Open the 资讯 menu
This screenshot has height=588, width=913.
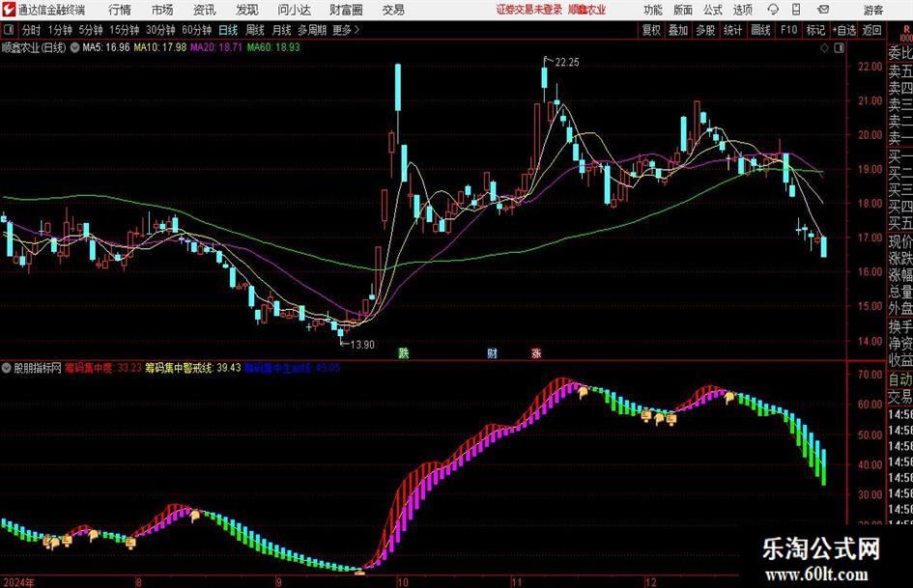tap(205, 10)
